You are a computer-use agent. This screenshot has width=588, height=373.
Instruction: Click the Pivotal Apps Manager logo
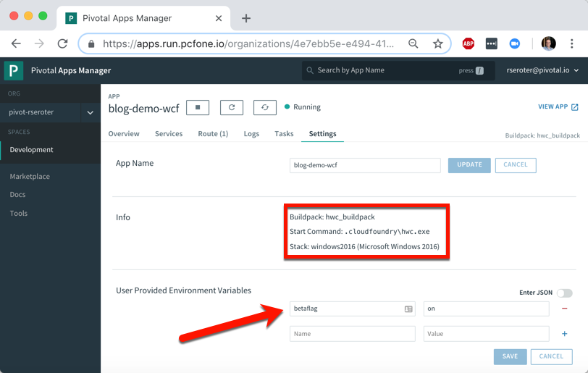(14, 70)
